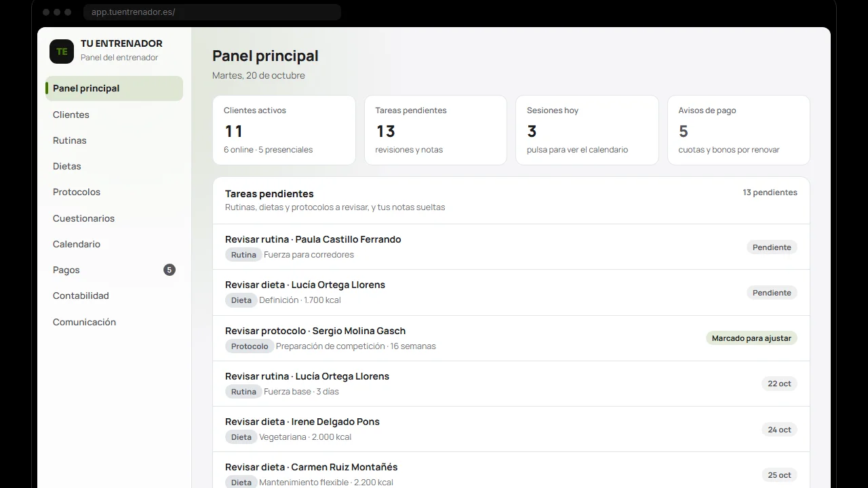Image resolution: width=868 pixels, height=488 pixels.
Task: Open Rutinas in the sidebar
Action: (114, 140)
